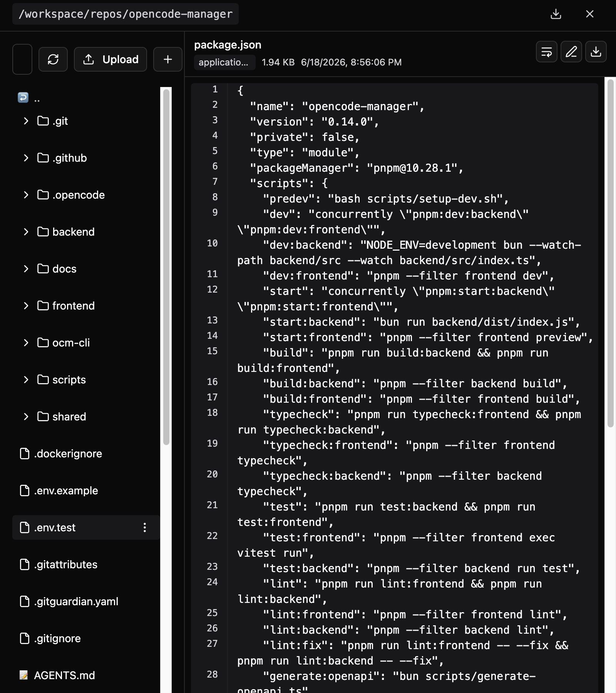Click the "start:backend" script line
The width and height of the screenshot is (616, 693).
point(422,322)
